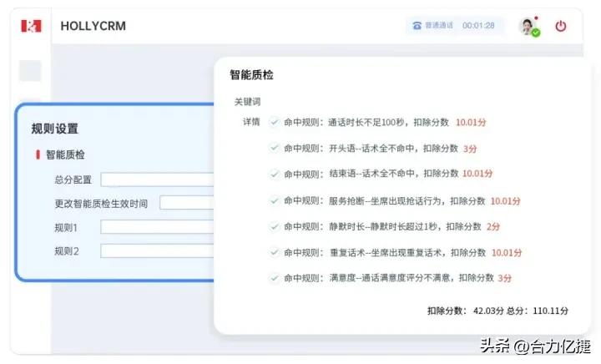Toggle checkmark for 满意度 rule
This screenshot has height=364, width=601.
point(274,278)
